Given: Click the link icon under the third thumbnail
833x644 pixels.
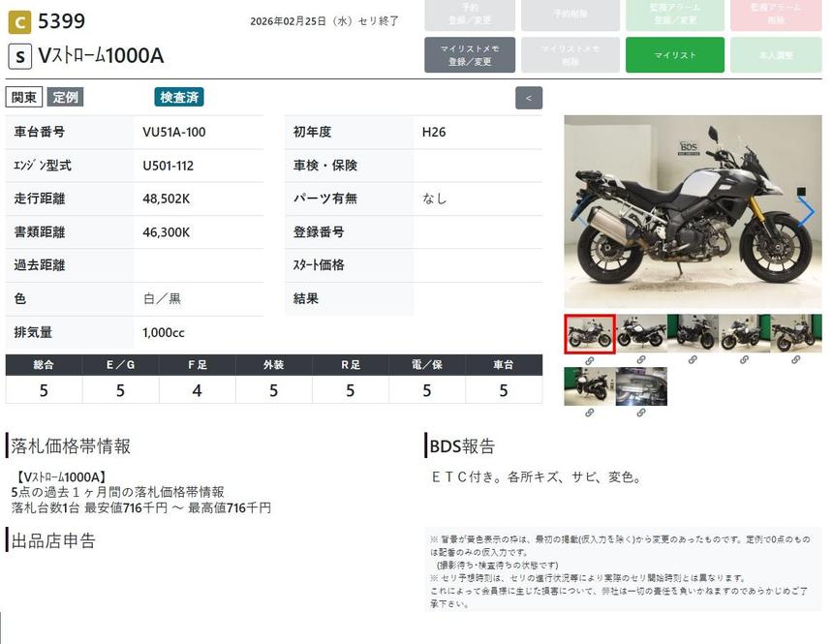Looking at the screenshot, I should coord(693,360).
